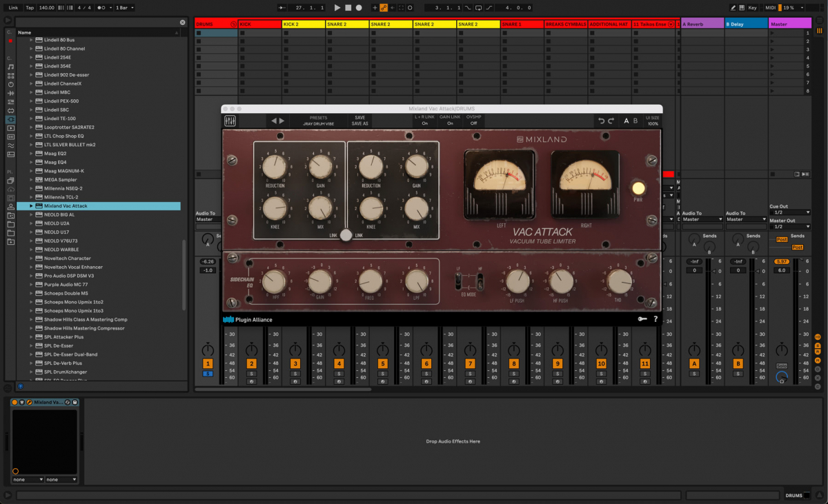Open the Plugin Alliance key license icon
This screenshot has width=828, height=504.
click(642, 319)
